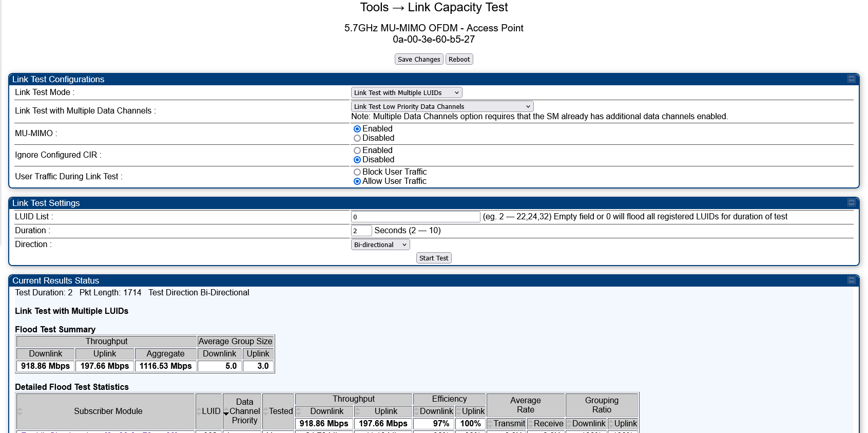The height and width of the screenshot is (433, 868).
Task: Click into the LUID List field
Action: pos(415,217)
